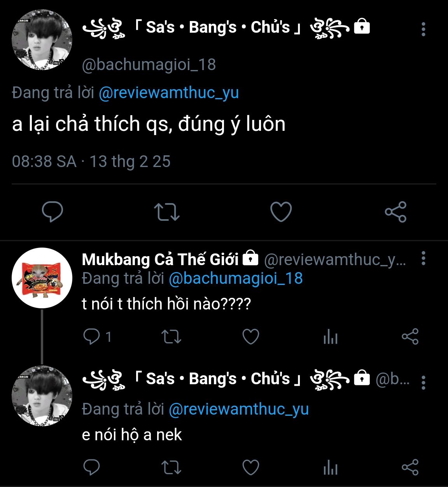Open more options on Mukbang Cả Thế Giới reply
Image resolution: width=448 pixels, height=487 pixels.
(x=423, y=258)
